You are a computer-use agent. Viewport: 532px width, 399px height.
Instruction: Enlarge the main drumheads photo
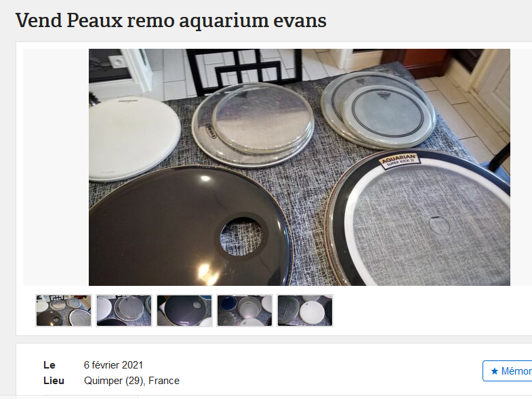[300, 167]
